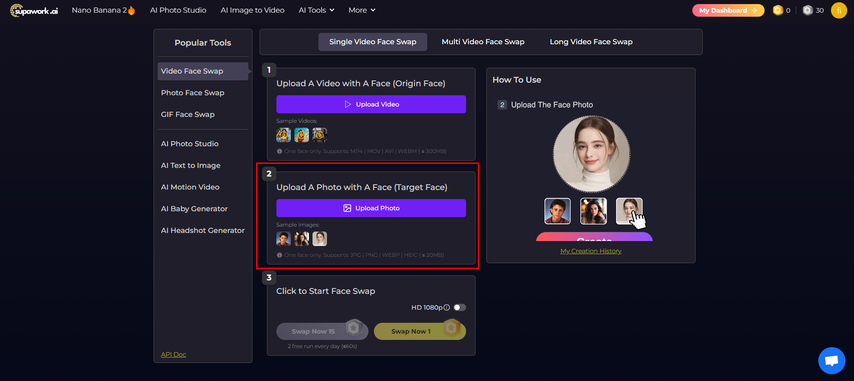Switch to Long Video Face Swap tab
854x381 pixels.
click(591, 42)
